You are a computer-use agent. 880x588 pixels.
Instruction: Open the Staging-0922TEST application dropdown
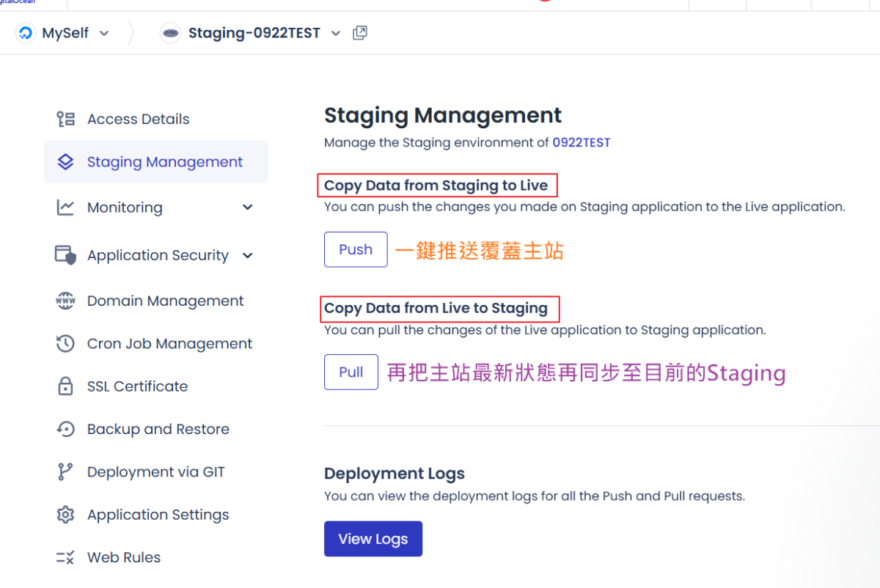pos(336,33)
